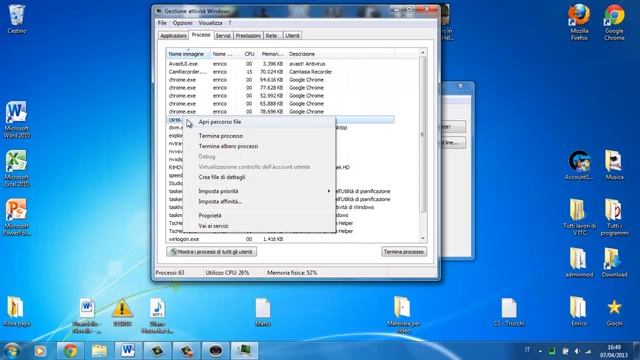This screenshot has height=360, width=640.
Task: Switch to the Servizi tab
Action: coord(223,36)
